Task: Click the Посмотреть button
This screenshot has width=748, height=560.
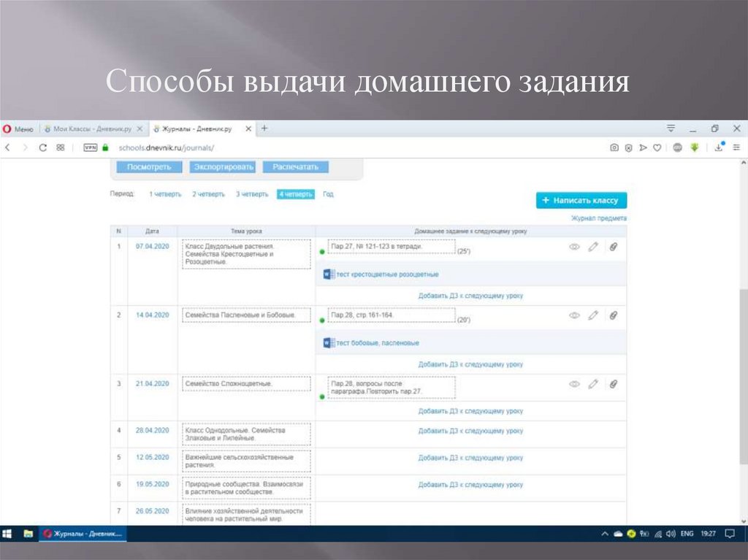Action: [x=149, y=167]
